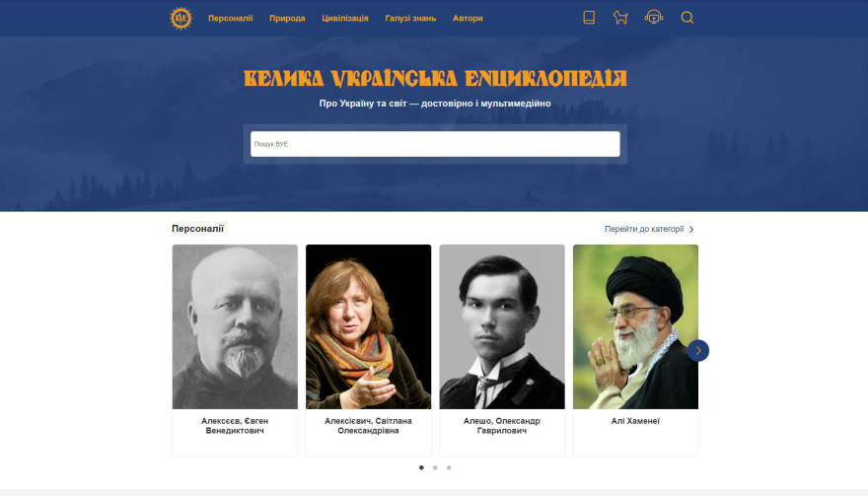Advance carousel with the right arrow button

click(x=698, y=350)
